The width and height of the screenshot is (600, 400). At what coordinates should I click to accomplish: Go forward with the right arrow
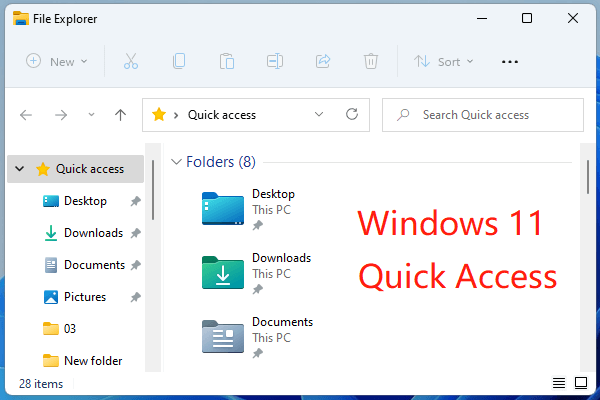(61, 115)
